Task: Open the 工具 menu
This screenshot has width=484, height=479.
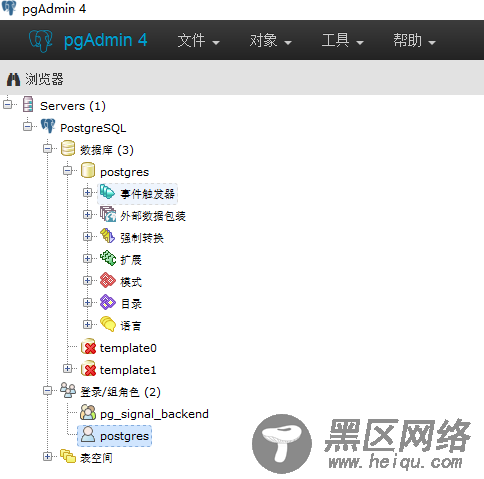Action: point(343,41)
